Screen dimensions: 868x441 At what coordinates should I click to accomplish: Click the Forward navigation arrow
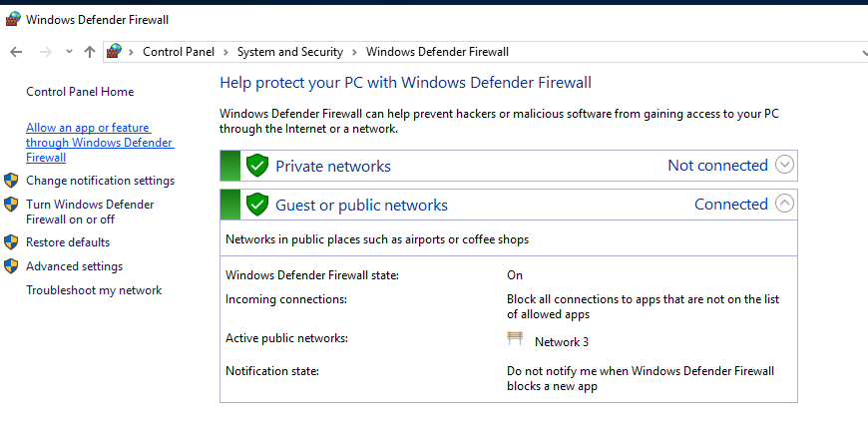44,52
